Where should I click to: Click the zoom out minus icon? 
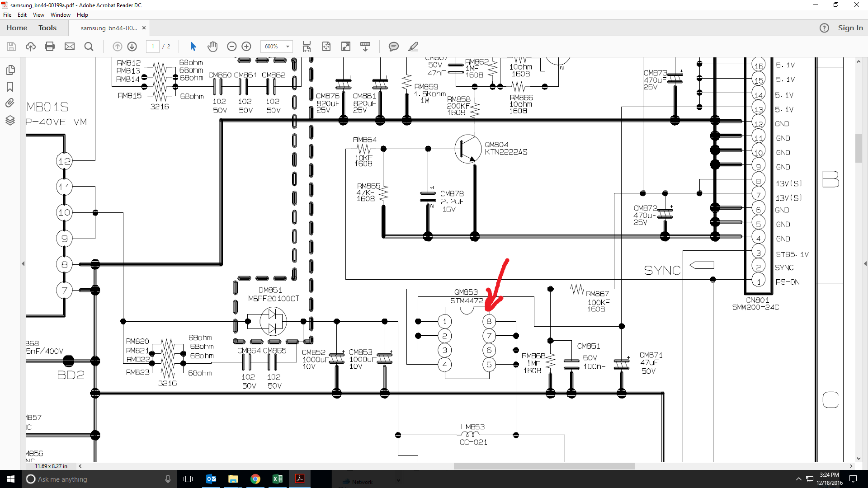(231, 47)
